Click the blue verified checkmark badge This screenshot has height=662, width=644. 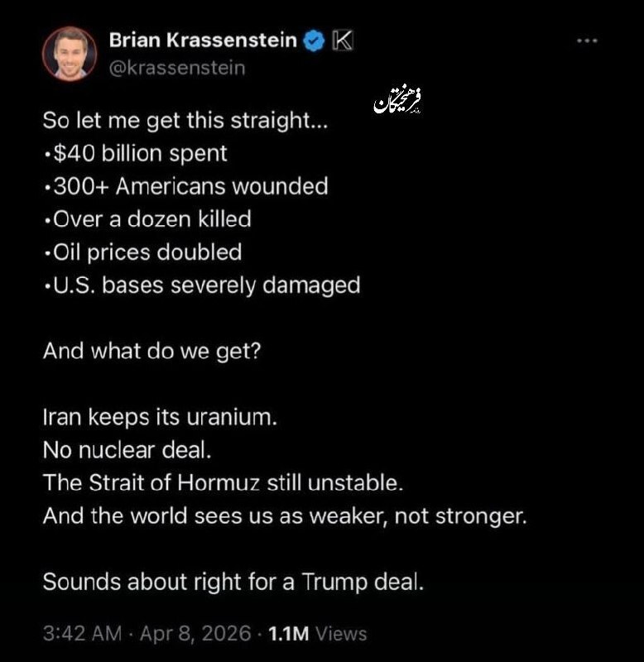[314, 41]
